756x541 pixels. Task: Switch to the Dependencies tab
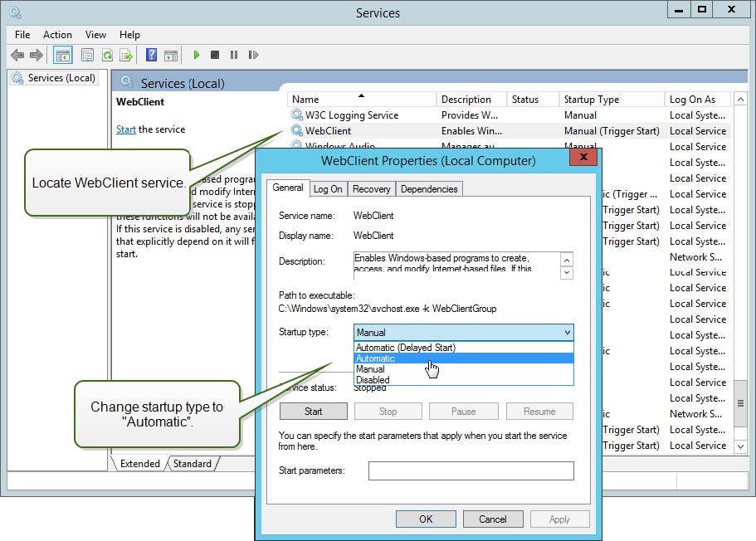click(x=428, y=189)
